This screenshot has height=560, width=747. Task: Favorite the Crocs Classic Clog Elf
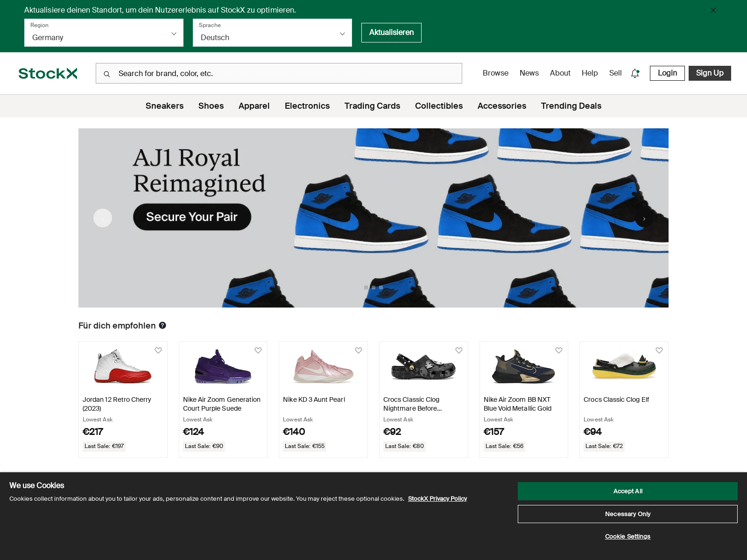659,350
